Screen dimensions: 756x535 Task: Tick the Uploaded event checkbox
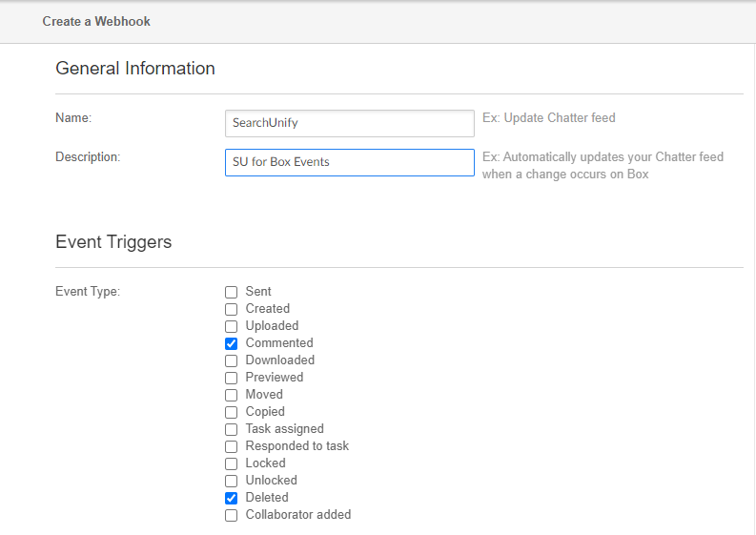(x=231, y=326)
